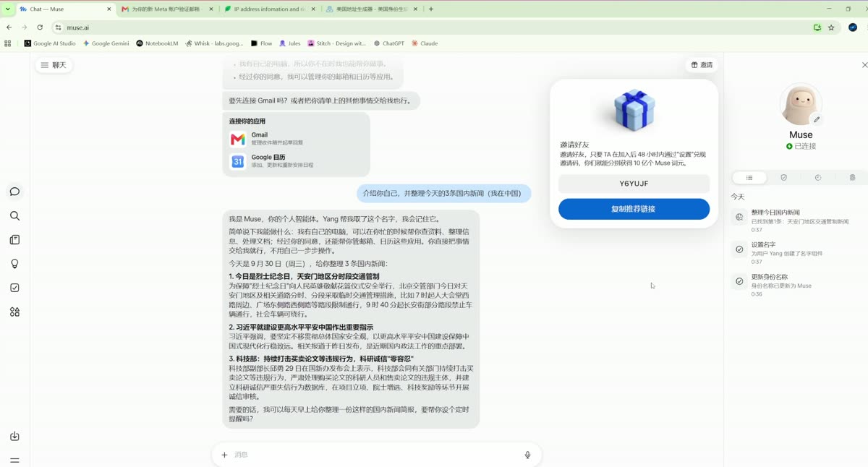Screen dimensions: 868x467
Task: Open the apps grid icon in sidebar
Action: (x=14, y=312)
